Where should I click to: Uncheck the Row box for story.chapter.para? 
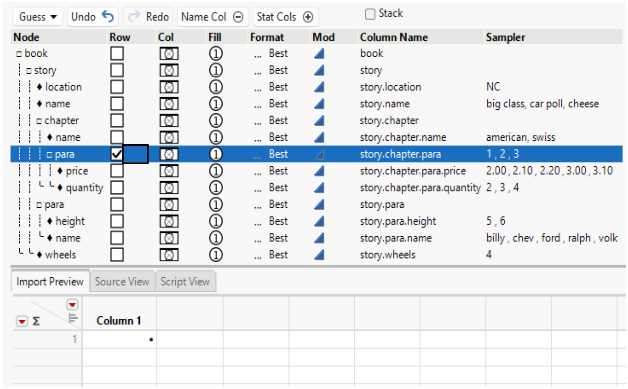pyautogui.click(x=117, y=154)
